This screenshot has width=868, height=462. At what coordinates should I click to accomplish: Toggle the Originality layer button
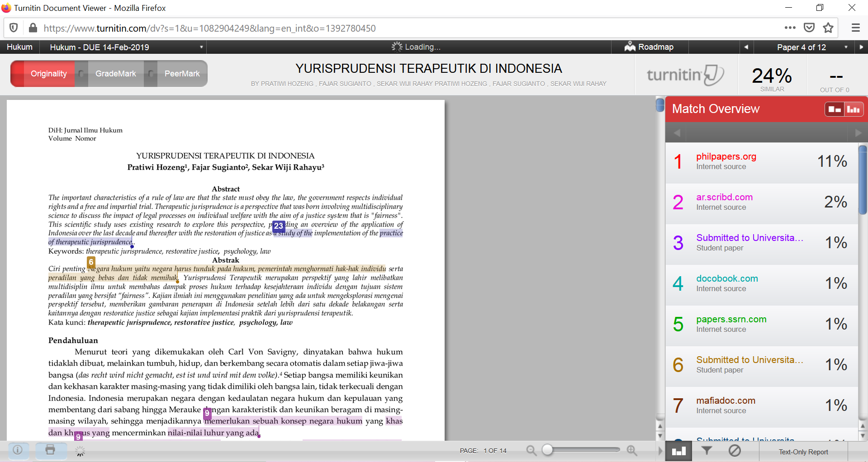coord(48,74)
